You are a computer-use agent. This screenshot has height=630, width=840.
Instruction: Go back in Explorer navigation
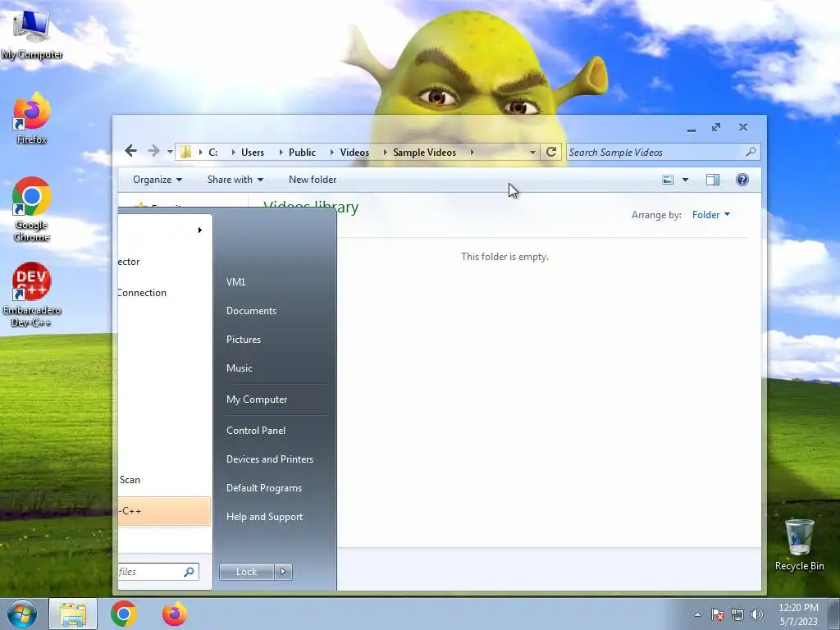coord(130,151)
